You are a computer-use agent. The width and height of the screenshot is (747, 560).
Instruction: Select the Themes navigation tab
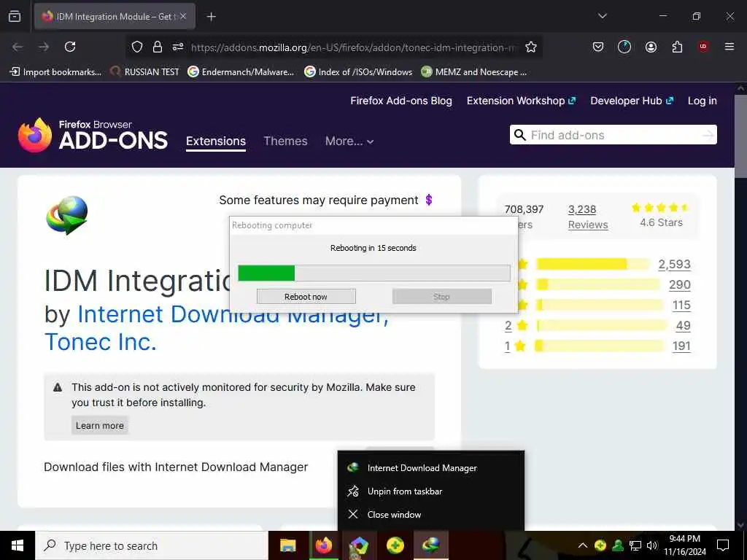pyautogui.click(x=285, y=141)
